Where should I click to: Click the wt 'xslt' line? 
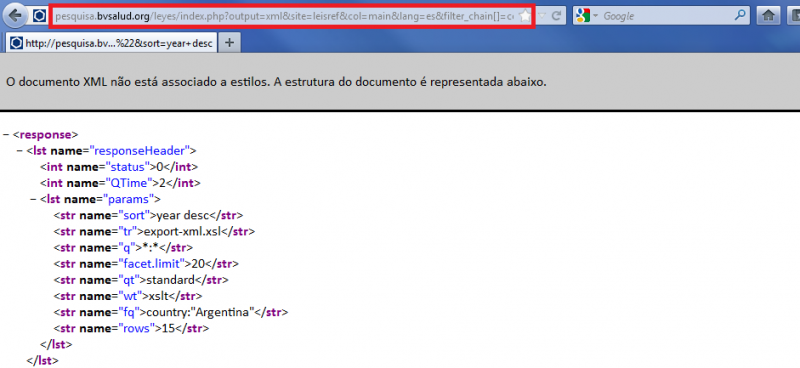(x=128, y=296)
